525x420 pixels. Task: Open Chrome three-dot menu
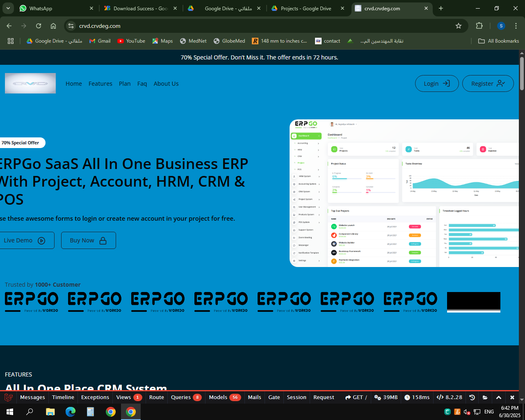coord(516,26)
